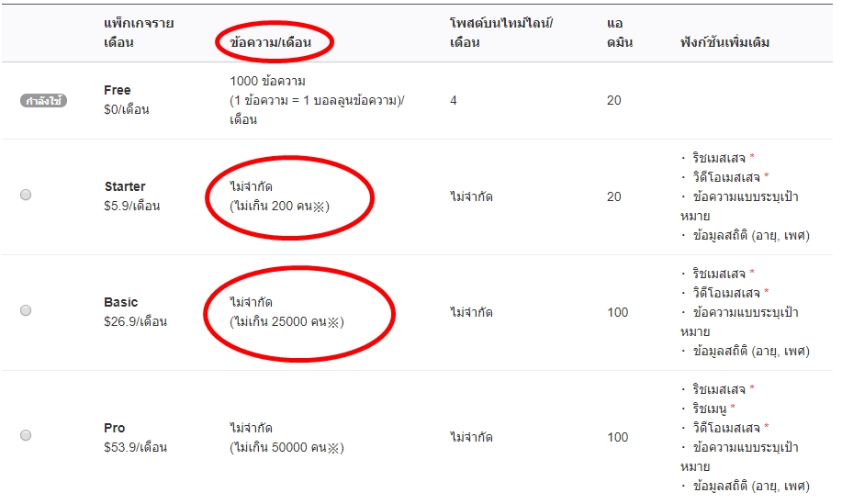Click the กำลังใช้ badge on Free plan
Screen dimensions: 842x504
43,101
